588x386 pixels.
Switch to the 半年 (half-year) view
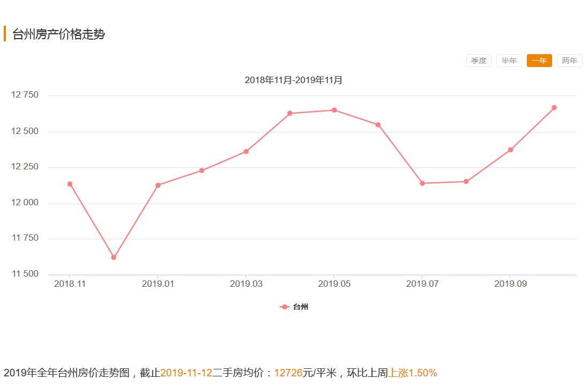pos(509,61)
